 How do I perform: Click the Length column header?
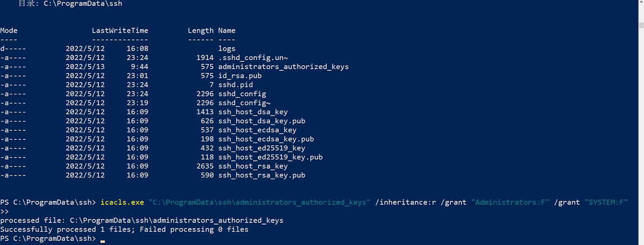point(201,31)
